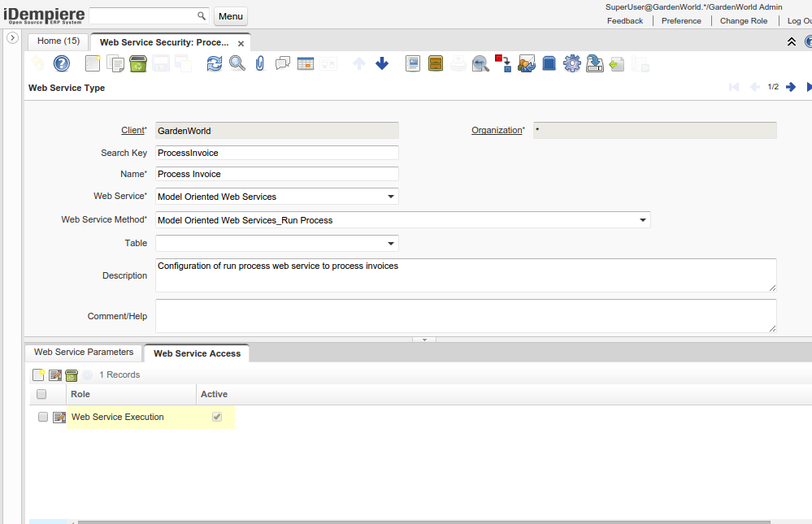
Task: Switch to the Home (15) tab
Action: (59, 41)
